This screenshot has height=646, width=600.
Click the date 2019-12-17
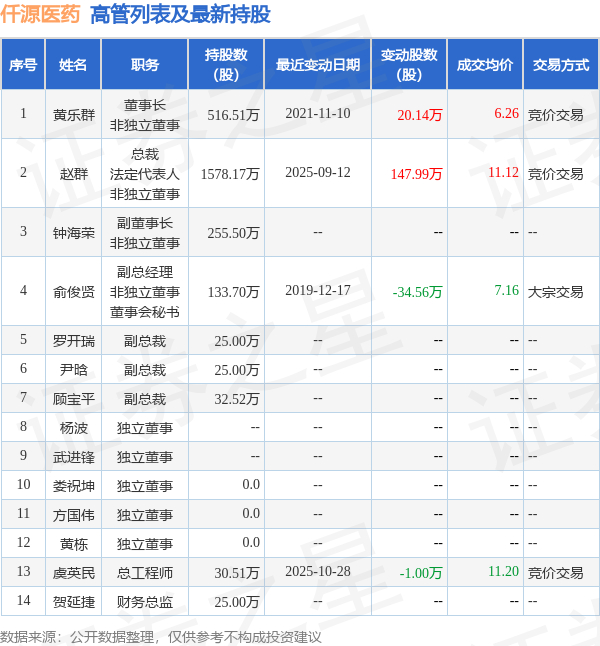tap(318, 290)
